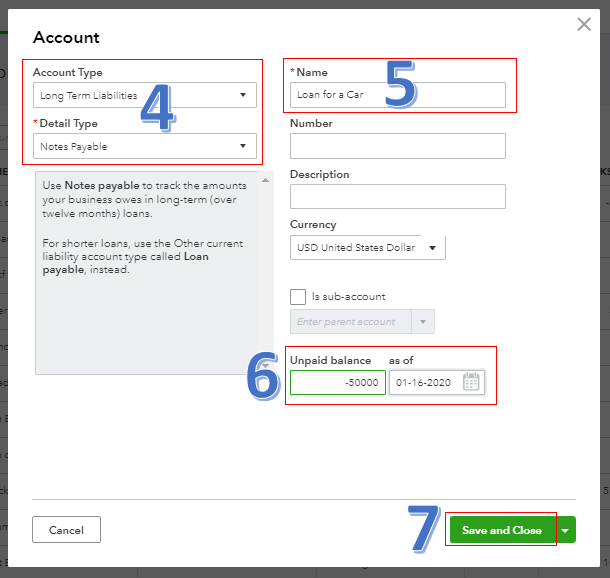Expand the Save and Close options arrow
This screenshot has height=578, width=610.
(565, 529)
